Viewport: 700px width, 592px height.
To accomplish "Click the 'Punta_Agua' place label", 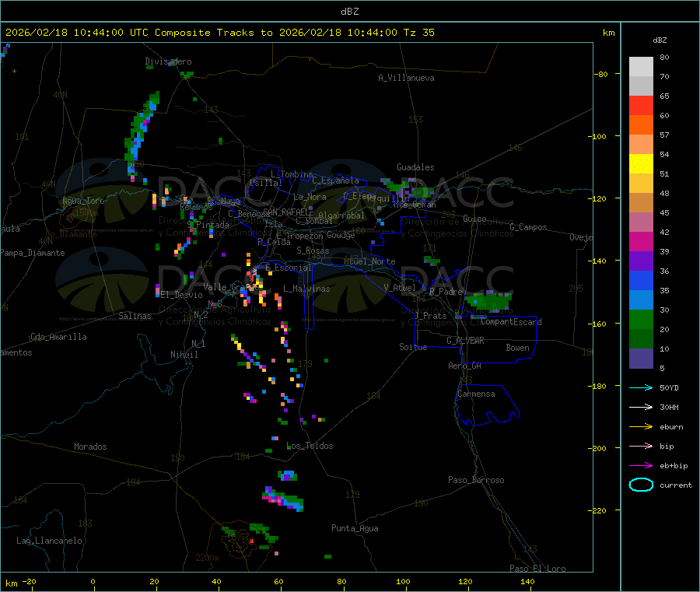I will tap(355, 528).
